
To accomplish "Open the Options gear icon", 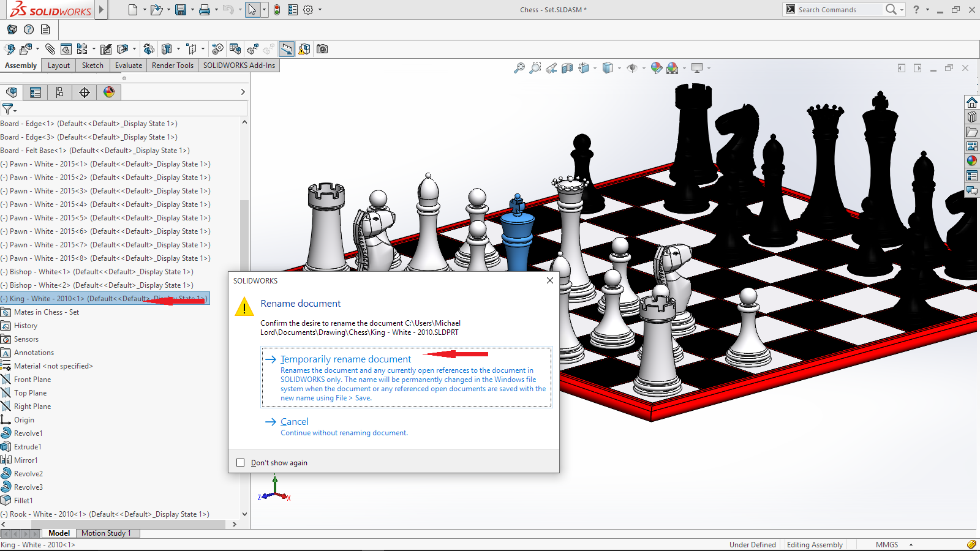I will click(x=308, y=10).
